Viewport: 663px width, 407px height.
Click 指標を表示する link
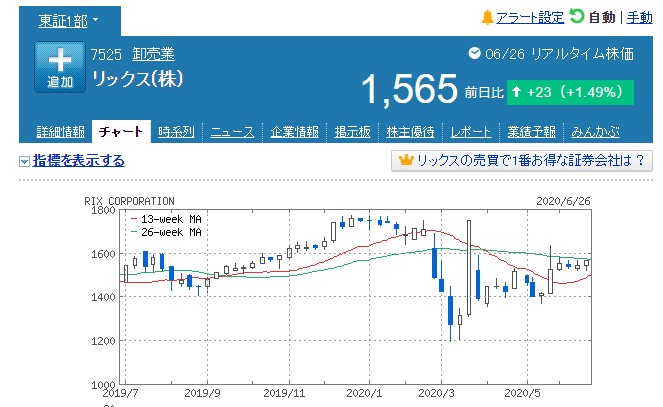pos(79,161)
